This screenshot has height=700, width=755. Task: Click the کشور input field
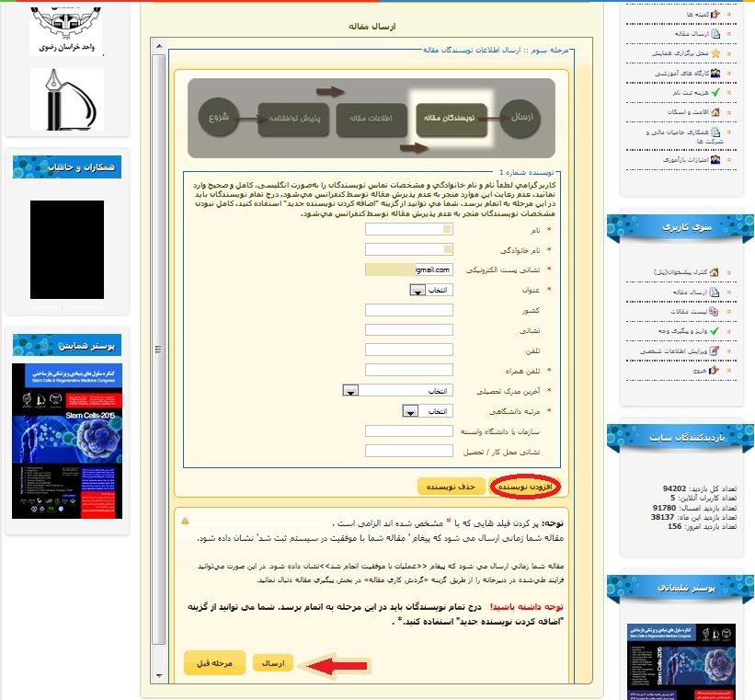coord(409,310)
